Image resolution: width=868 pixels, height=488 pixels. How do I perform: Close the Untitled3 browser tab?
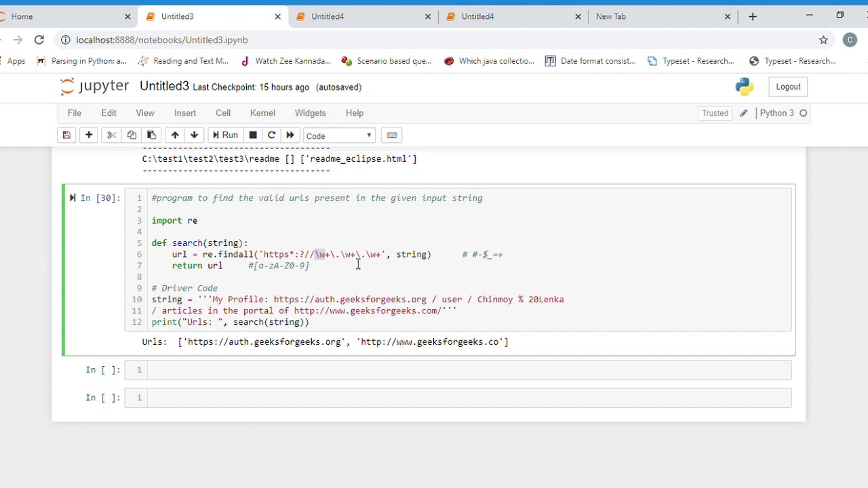coord(277,16)
